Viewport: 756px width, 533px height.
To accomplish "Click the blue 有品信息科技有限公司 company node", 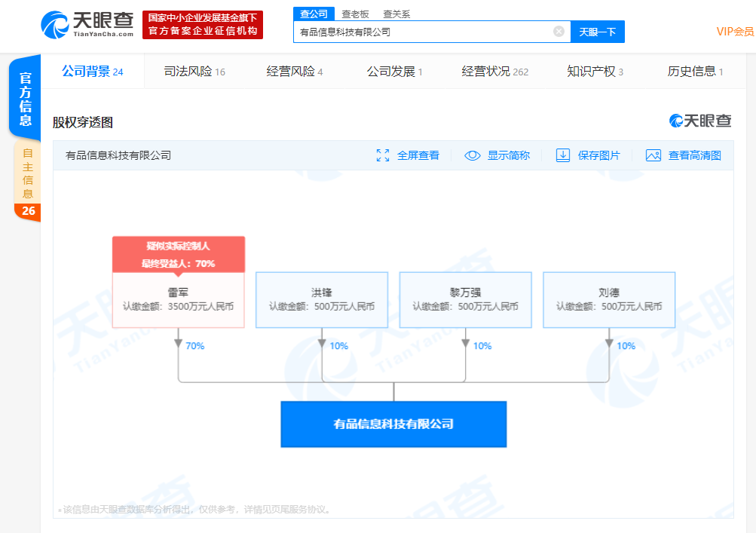I will pos(393,424).
